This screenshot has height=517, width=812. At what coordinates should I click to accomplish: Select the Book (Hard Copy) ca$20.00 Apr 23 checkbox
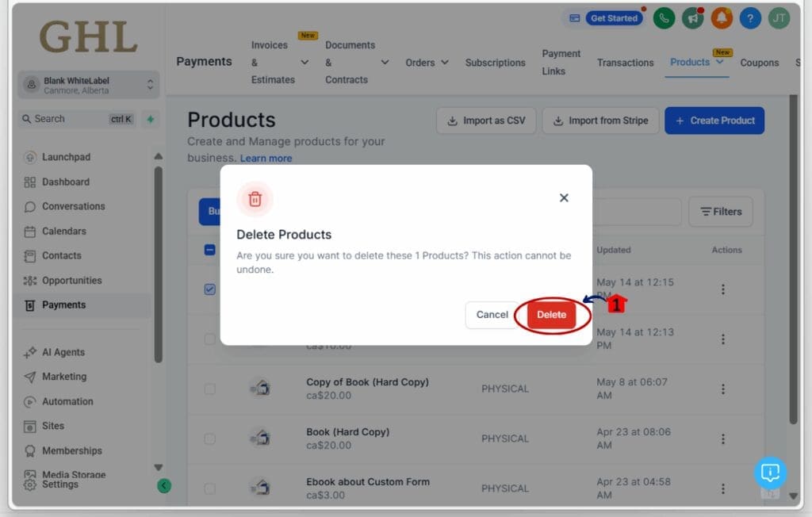click(x=209, y=438)
